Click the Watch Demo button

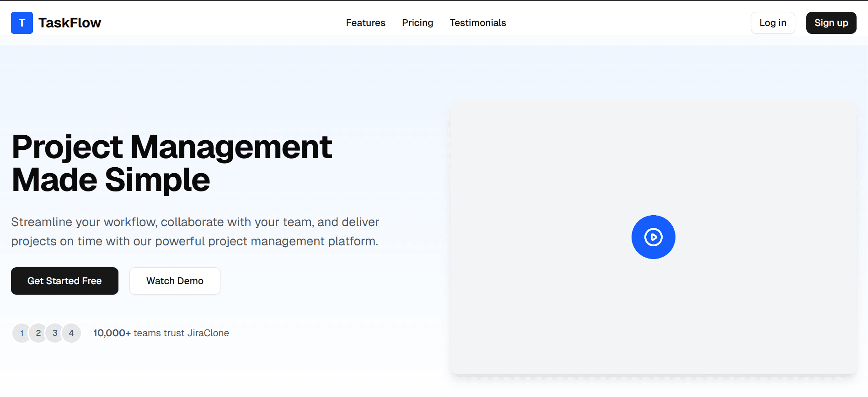(175, 281)
